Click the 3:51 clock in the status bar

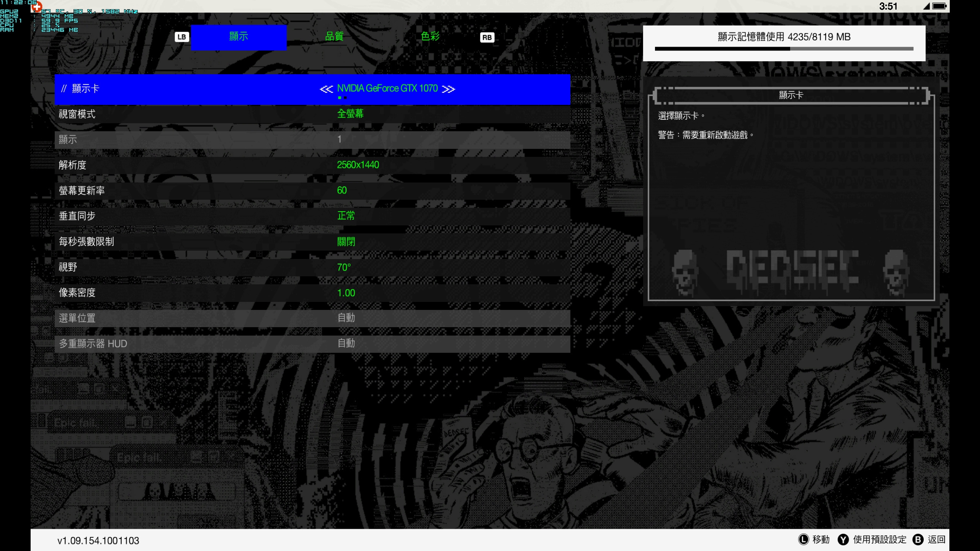[x=888, y=6]
